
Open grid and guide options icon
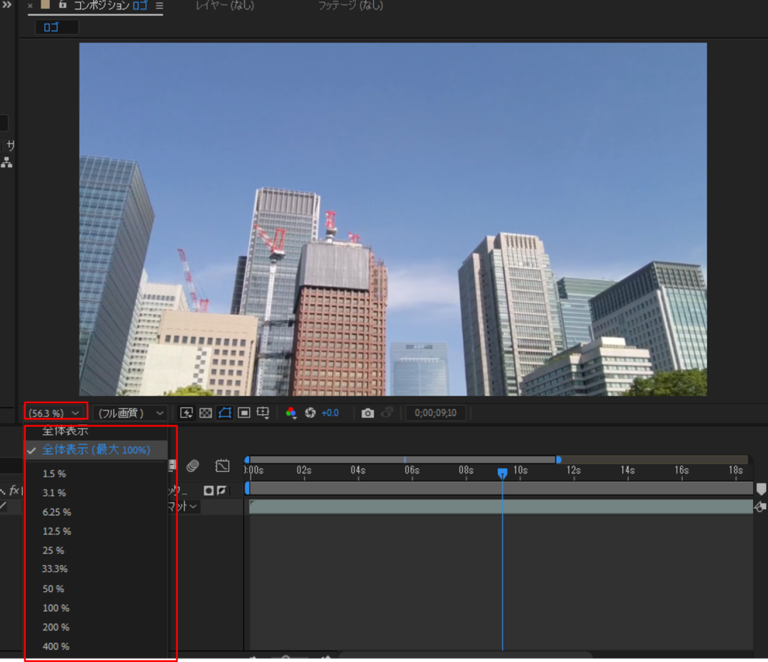point(263,413)
